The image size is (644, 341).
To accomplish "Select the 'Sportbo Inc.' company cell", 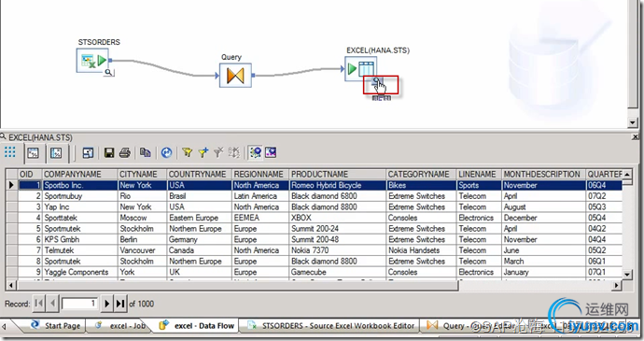I will [79, 185].
